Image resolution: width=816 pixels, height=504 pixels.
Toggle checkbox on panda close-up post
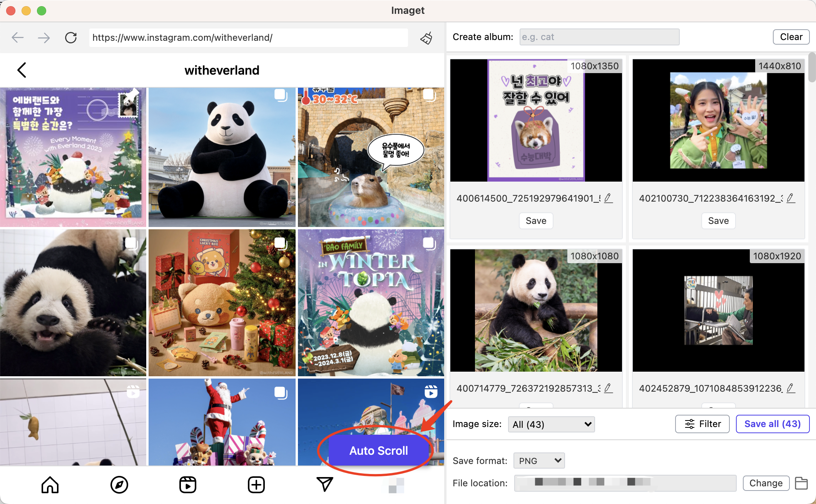[x=134, y=241]
